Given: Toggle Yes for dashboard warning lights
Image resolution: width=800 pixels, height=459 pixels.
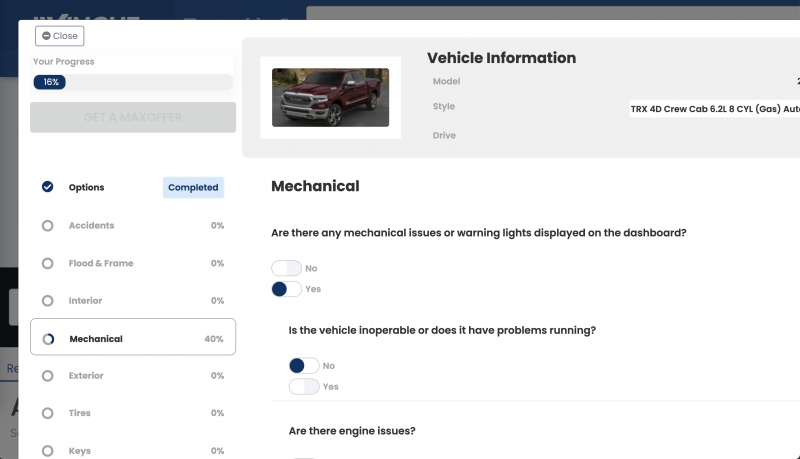Looking at the screenshot, I should pos(286,289).
